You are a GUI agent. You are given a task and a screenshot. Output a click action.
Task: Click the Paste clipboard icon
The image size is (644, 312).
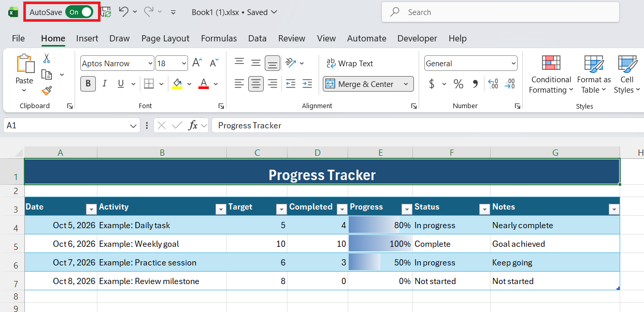click(24, 64)
